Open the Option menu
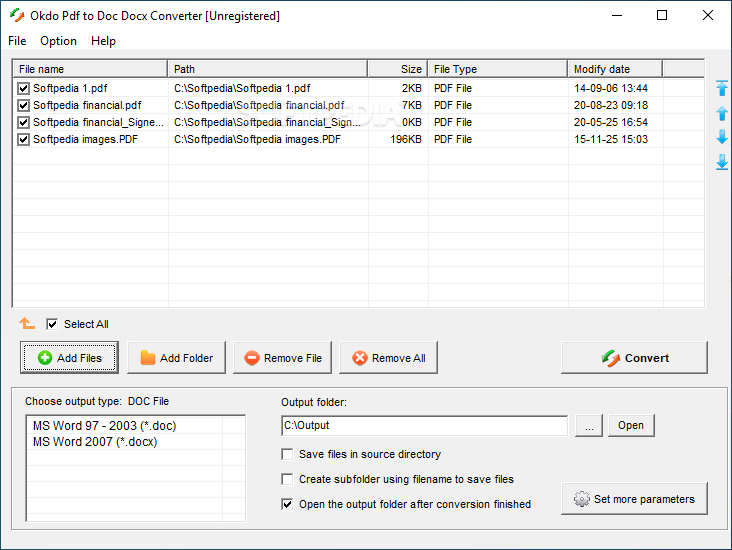 58,41
